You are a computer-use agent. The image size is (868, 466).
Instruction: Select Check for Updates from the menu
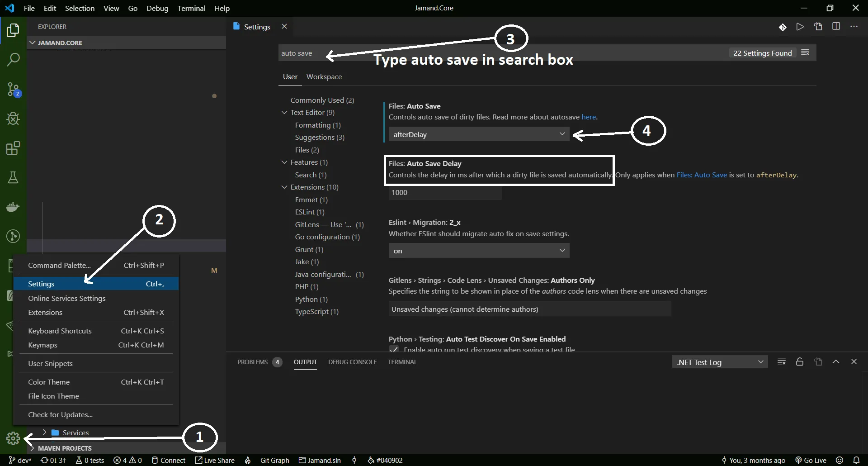[x=96, y=414]
